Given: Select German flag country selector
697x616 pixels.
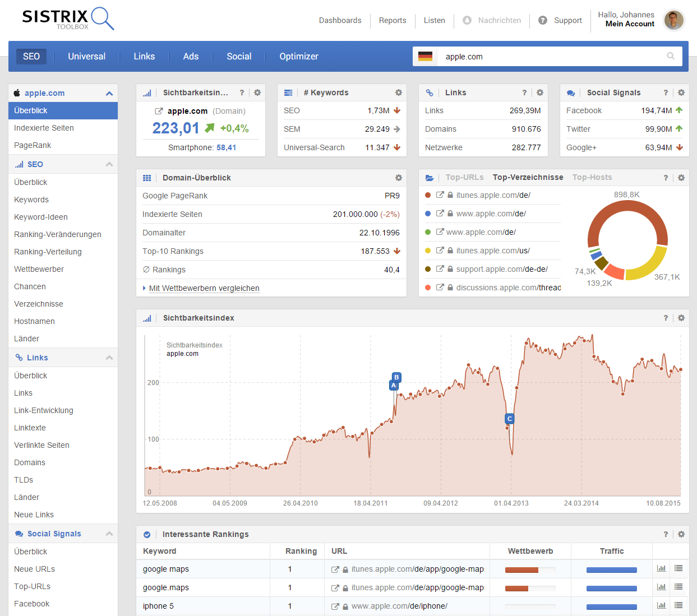Looking at the screenshot, I should coord(426,57).
